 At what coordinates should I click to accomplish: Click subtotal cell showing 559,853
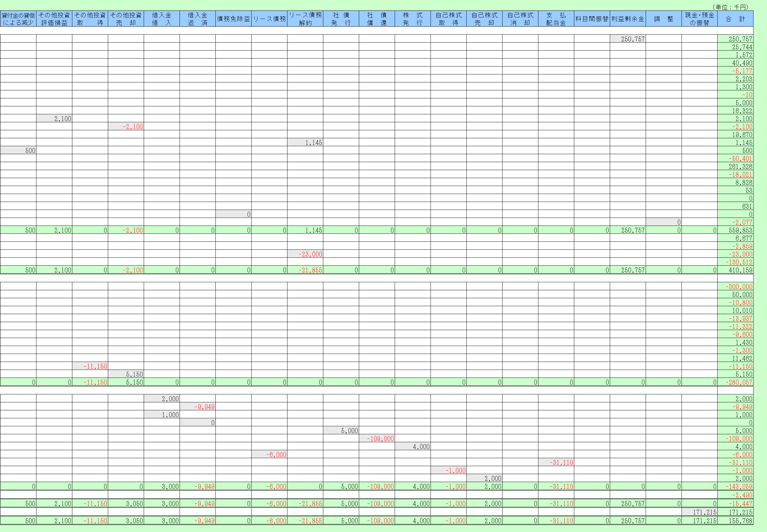pyautogui.click(x=735, y=230)
